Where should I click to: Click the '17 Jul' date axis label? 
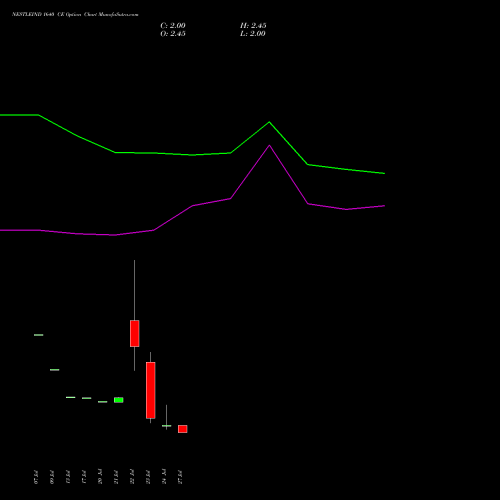coord(84,477)
